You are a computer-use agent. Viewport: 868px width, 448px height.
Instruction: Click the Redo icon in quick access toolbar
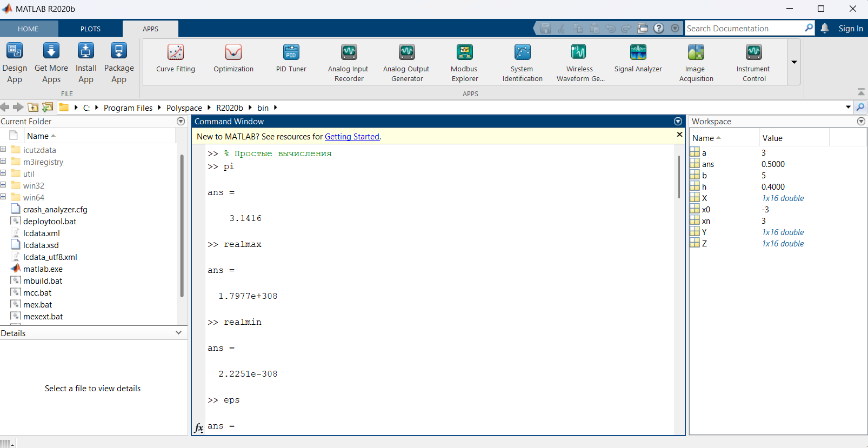point(626,28)
